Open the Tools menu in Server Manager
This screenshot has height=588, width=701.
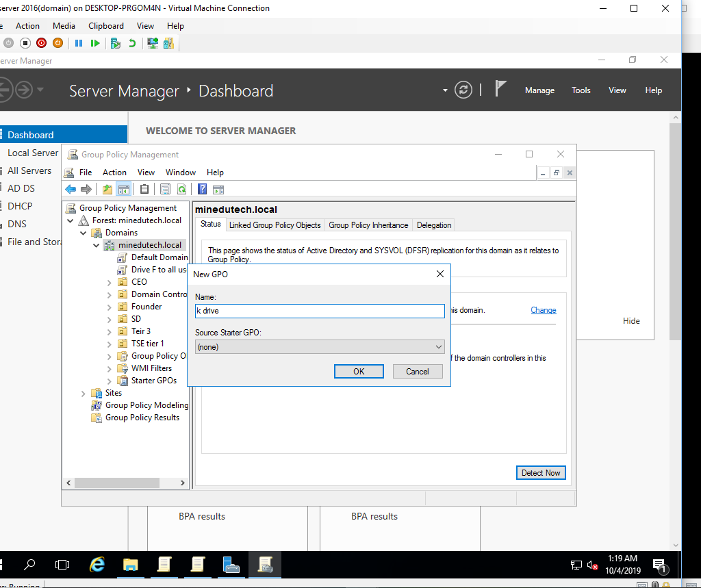[x=581, y=90]
